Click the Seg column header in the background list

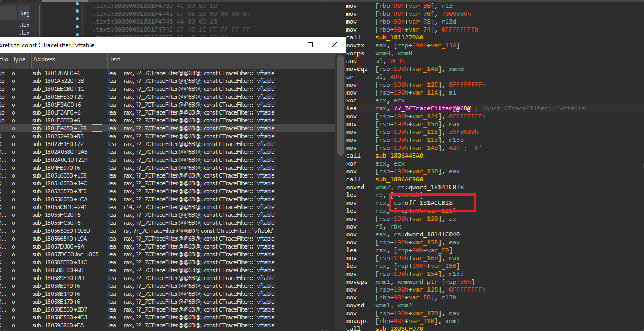24,13
